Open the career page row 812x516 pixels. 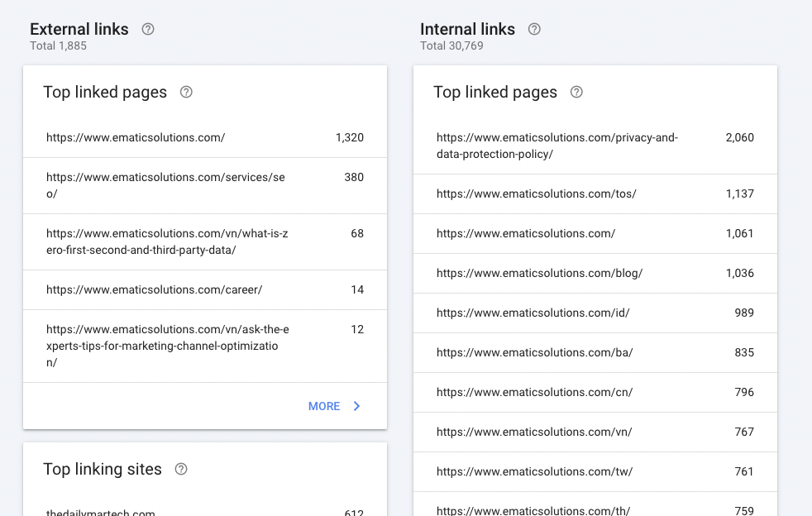(204, 290)
